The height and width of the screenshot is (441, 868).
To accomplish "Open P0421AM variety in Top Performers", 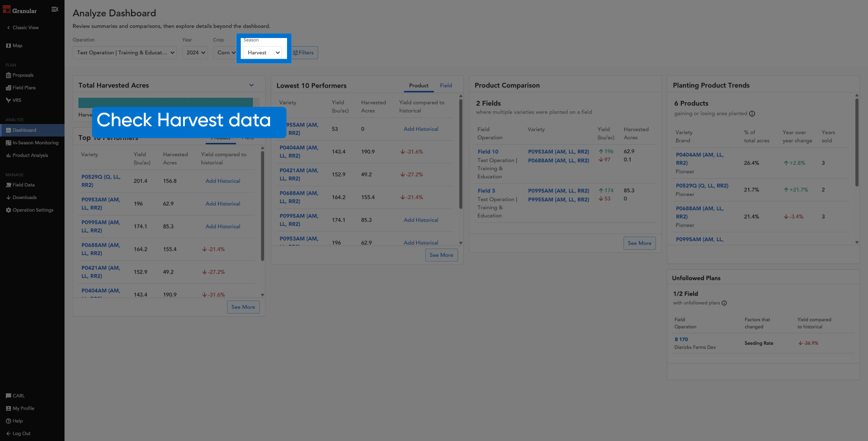I will click(101, 272).
